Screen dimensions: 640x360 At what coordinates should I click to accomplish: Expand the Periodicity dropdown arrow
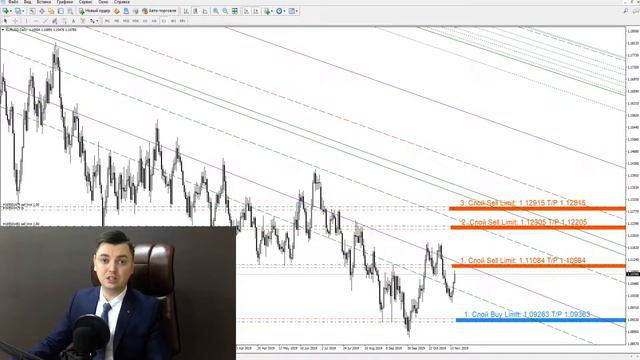(x=284, y=11)
